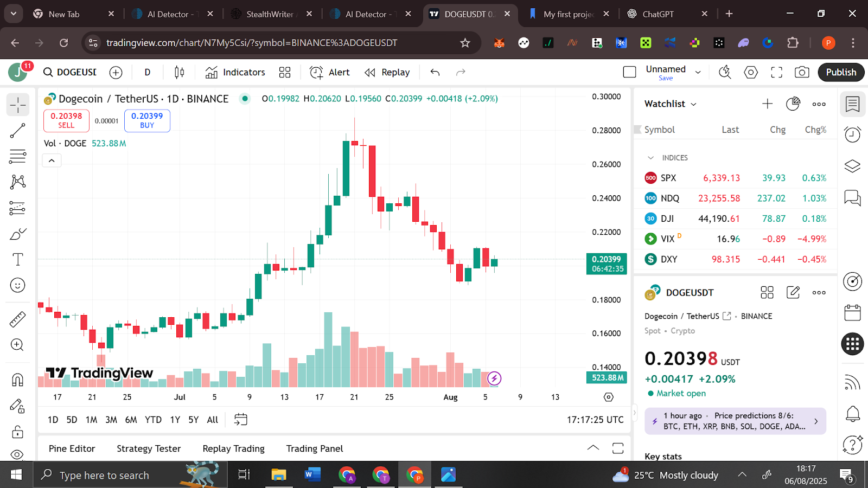This screenshot has height=488, width=868.
Task: Open the Pine Editor tab
Action: click(x=72, y=448)
